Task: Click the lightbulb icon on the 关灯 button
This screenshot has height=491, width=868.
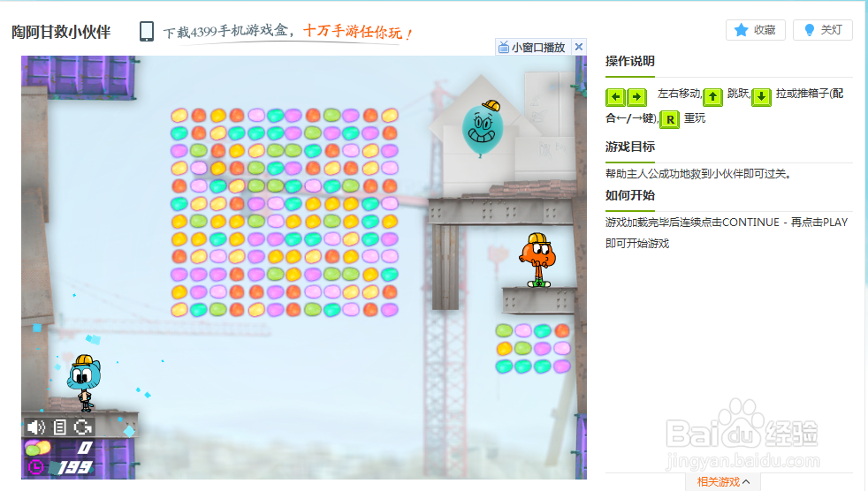Action: click(x=810, y=30)
